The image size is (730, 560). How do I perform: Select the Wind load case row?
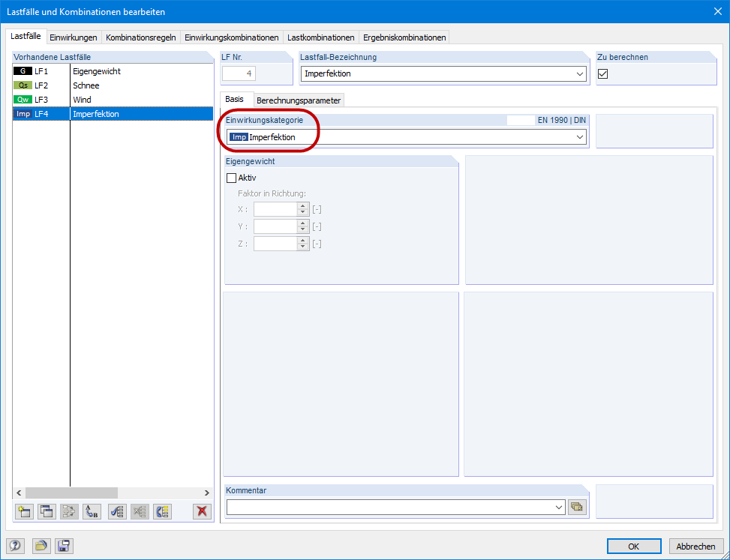tap(113, 100)
